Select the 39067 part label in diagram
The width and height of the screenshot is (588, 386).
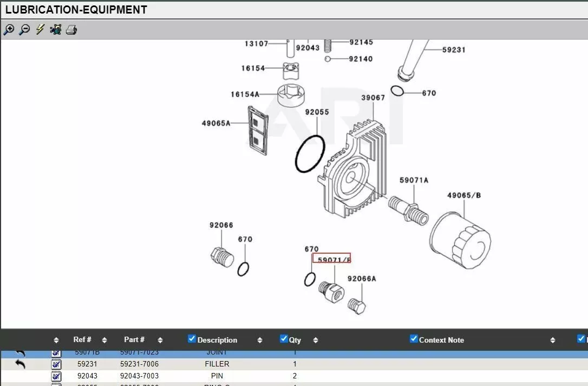click(373, 98)
